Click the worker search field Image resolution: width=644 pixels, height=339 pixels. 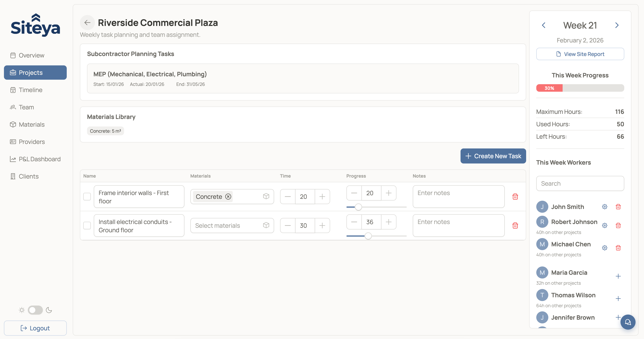coord(580,183)
